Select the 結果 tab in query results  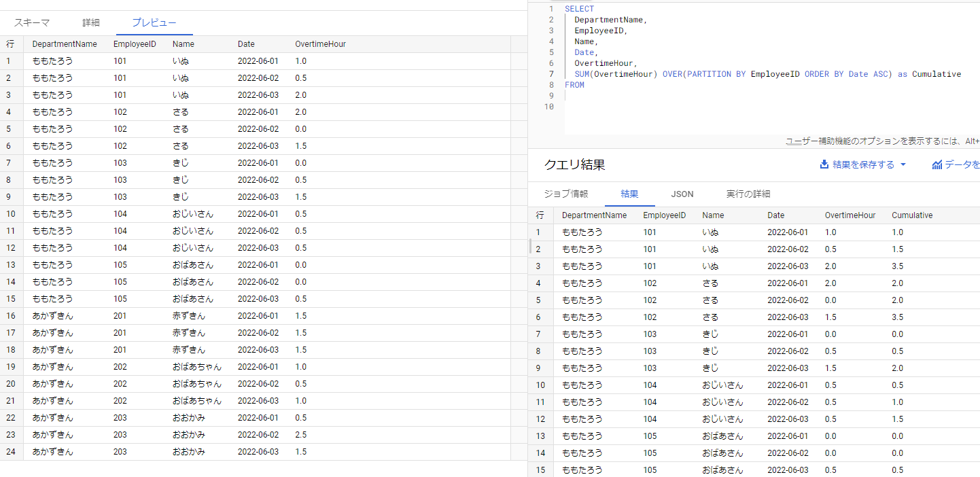tap(629, 194)
